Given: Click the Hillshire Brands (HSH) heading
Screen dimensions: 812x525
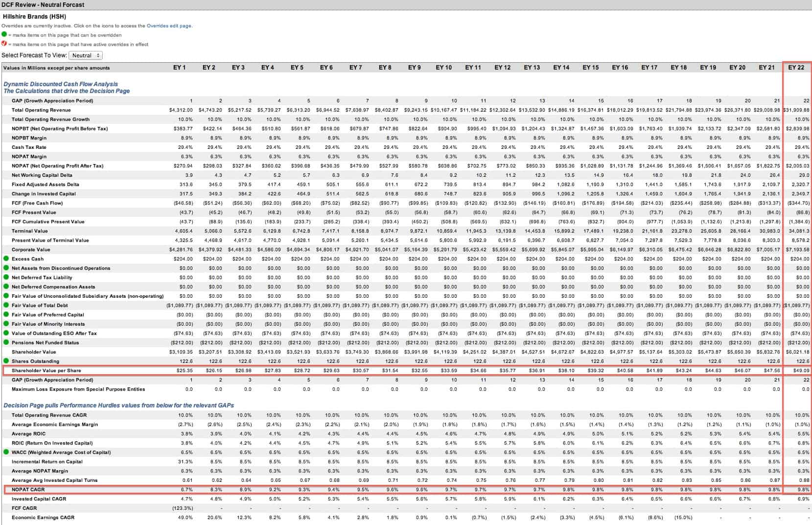Looking at the screenshot, I should click(34, 16).
